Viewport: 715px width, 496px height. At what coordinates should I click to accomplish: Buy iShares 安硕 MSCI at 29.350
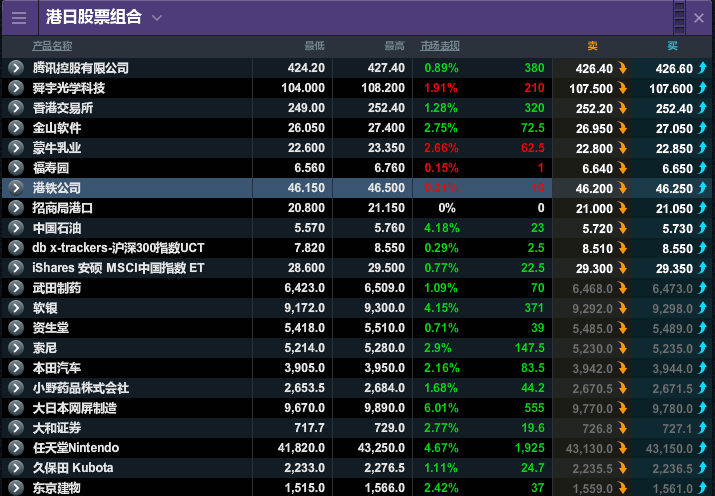pos(672,269)
